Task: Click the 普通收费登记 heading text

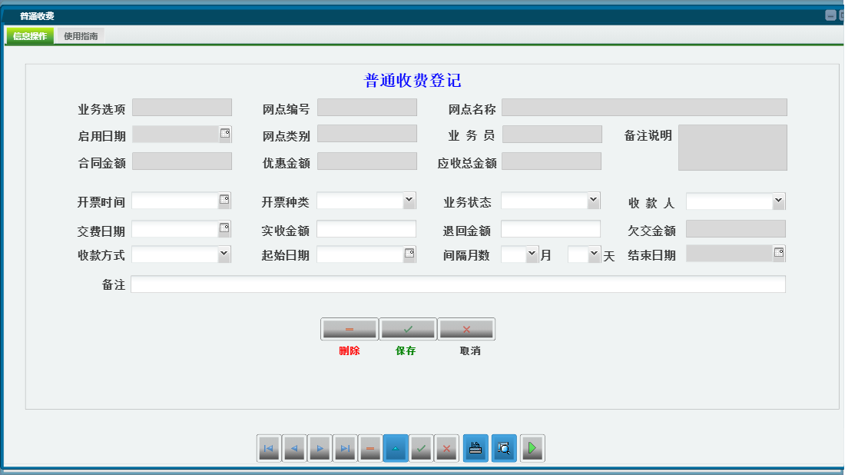Action: (x=412, y=80)
